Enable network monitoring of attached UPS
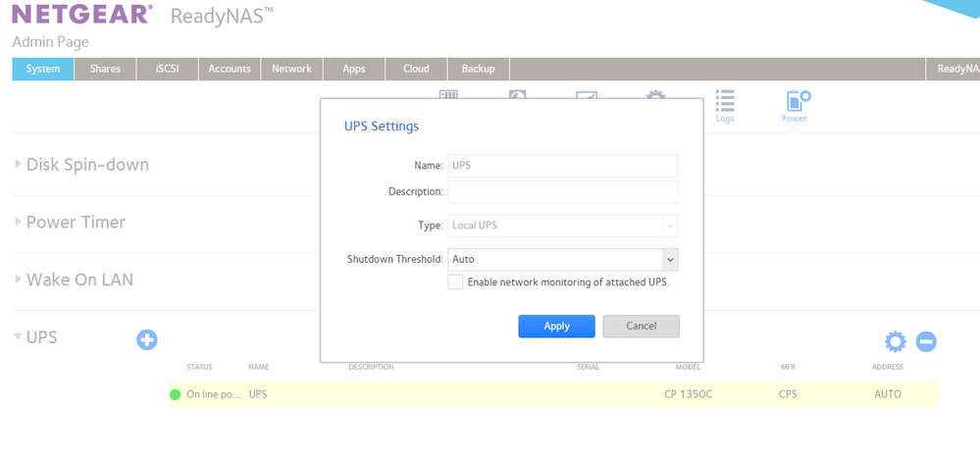 coord(455,282)
